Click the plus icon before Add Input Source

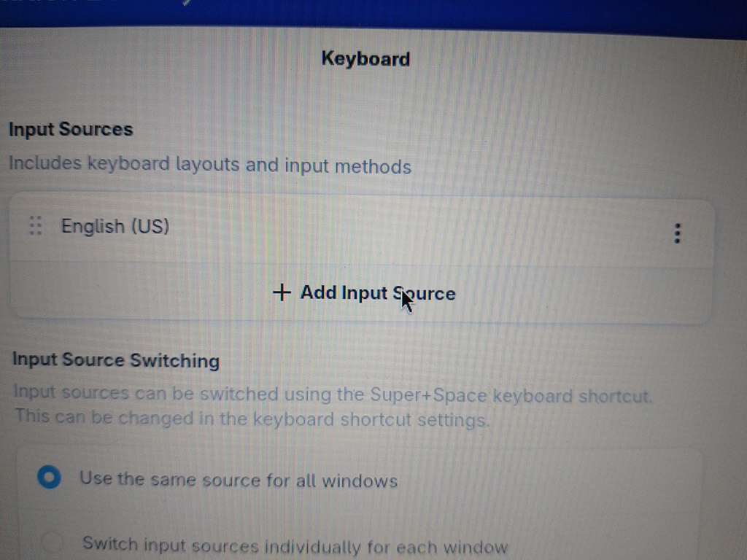tap(282, 292)
